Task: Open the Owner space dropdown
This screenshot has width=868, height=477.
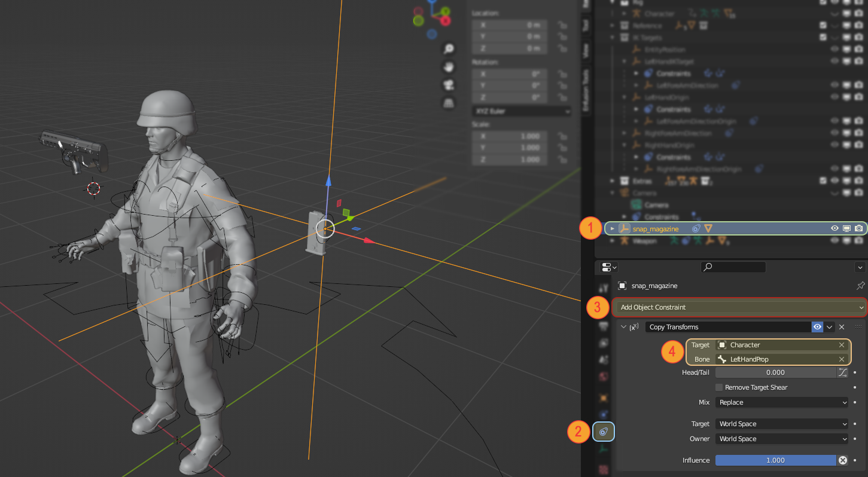Action: point(781,439)
